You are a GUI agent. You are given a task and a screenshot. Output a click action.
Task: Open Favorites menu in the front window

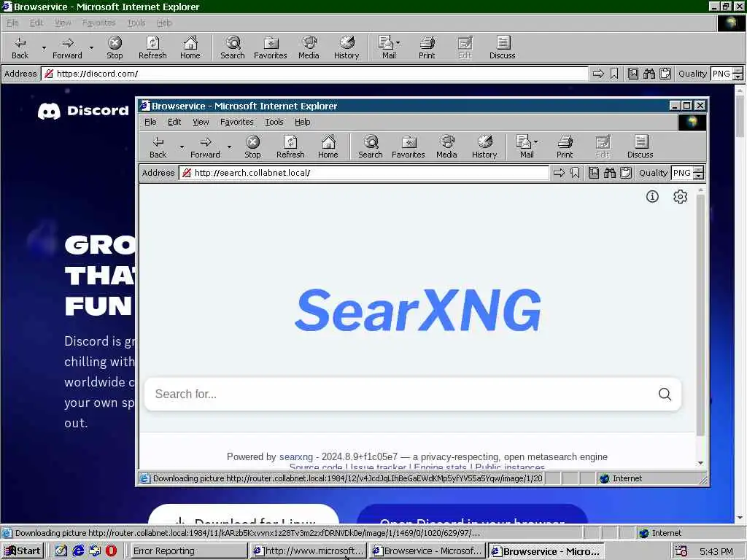[237, 122]
